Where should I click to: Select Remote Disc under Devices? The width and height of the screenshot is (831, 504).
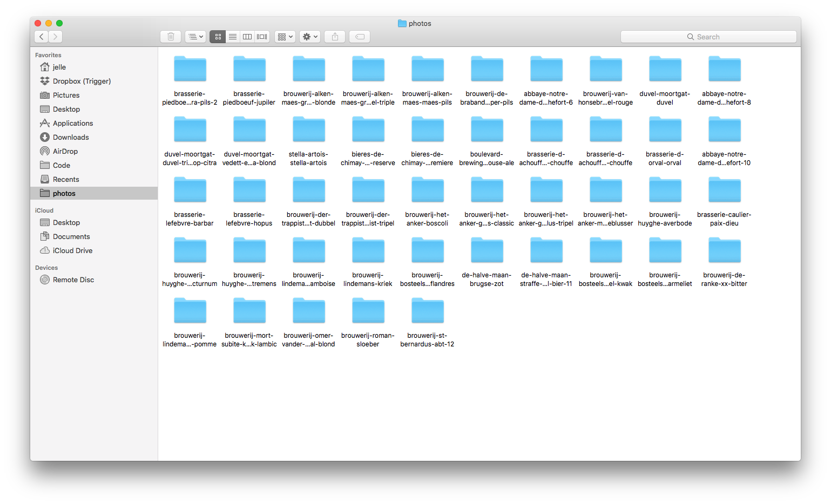[x=94, y=280]
